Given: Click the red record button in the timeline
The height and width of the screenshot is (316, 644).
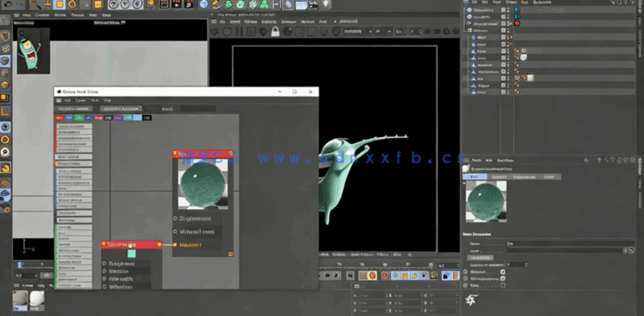Looking at the screenshot, I should pyautogui.click(x=373, y=275).
